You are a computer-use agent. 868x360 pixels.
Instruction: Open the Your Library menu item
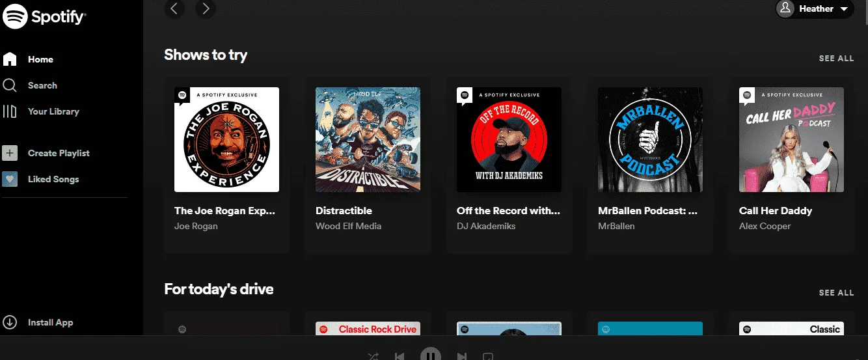53,111
